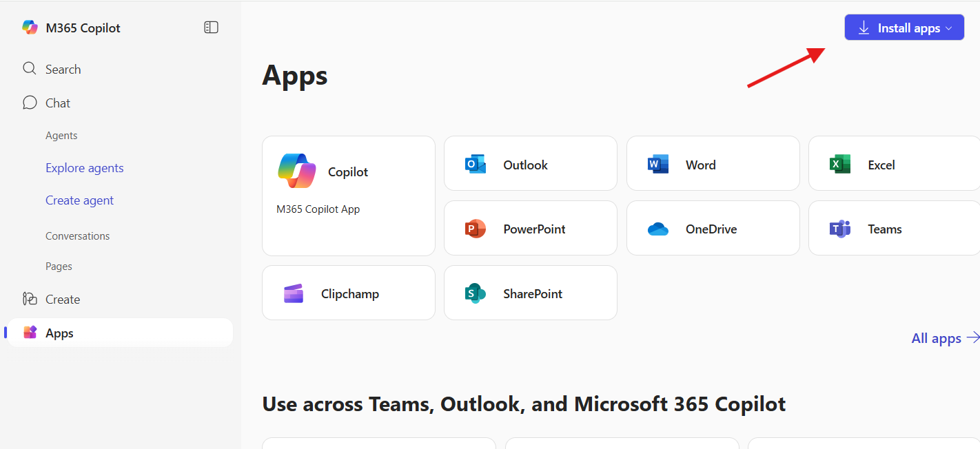Click the SharePoint icon

tap(476, 293)
